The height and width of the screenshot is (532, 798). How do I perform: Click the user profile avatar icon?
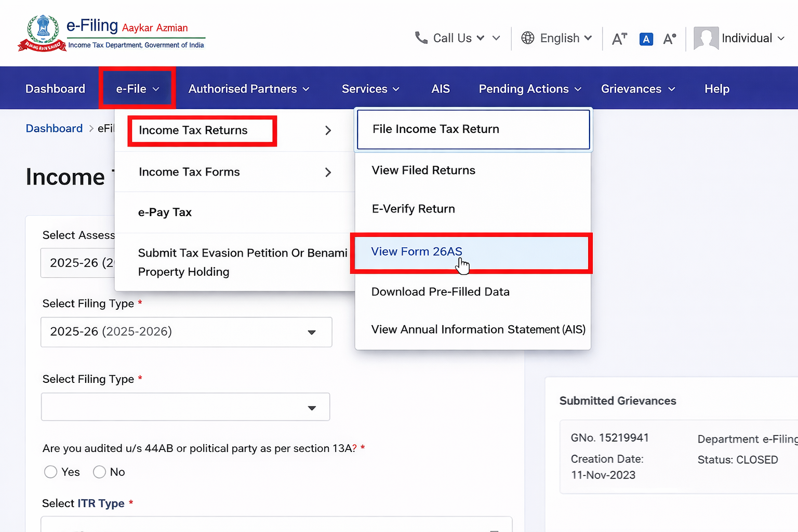click(x=706, y=38)
